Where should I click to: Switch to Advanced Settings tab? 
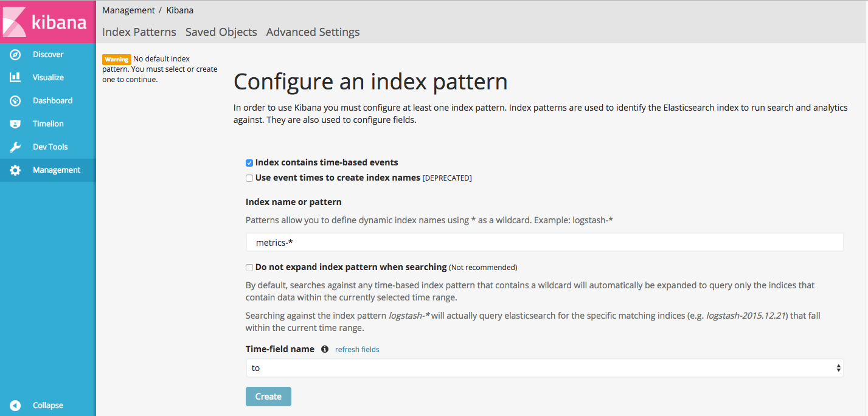313,32
